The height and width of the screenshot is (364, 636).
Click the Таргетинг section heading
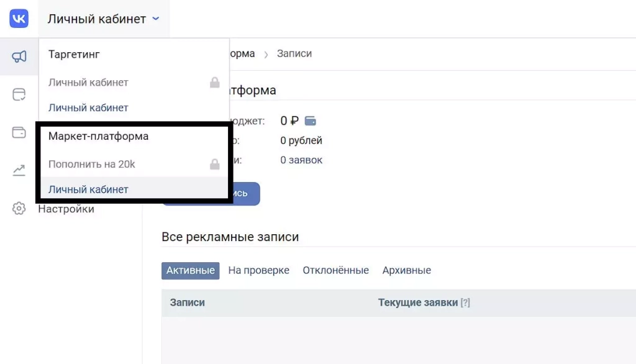point(75,55)
